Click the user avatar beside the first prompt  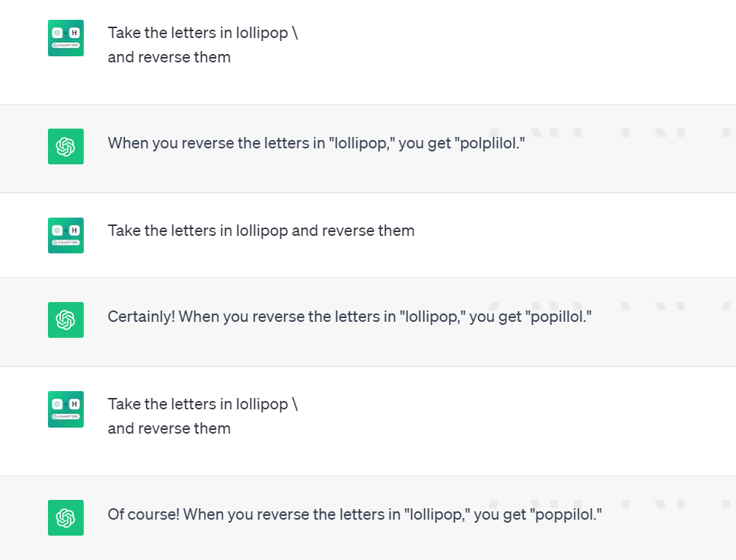(x=65, y=38)
